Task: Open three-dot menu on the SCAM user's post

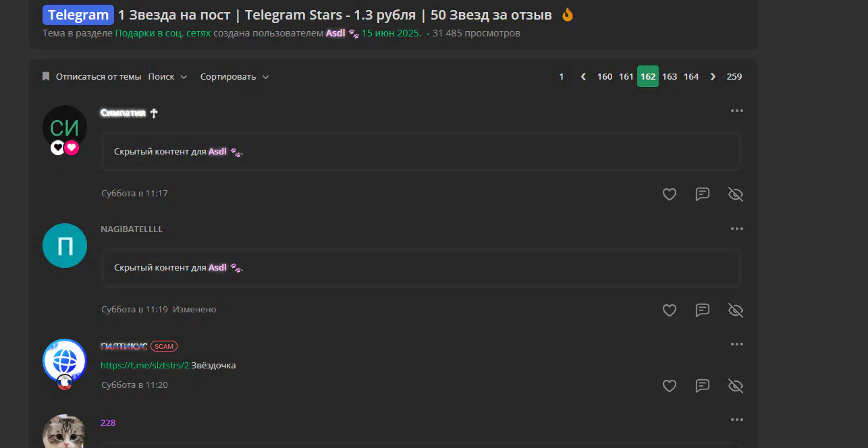Action: 736,344
